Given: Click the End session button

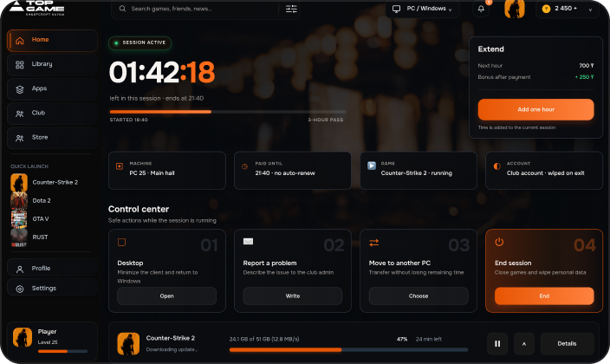Looking at the screenshot, I should pos(544,296).
